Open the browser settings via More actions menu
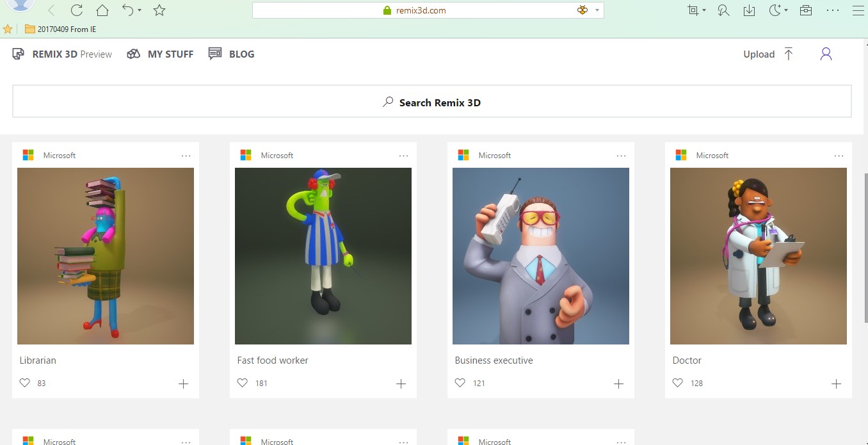Image resolution: width=868 pixels, height=445 pixels. pyautogui.click(x=833, y=10)
